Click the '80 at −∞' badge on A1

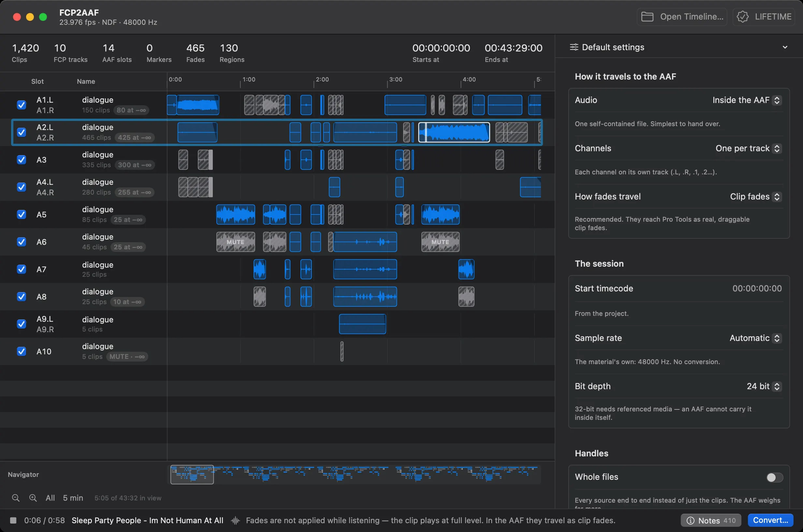click(131, 110)
